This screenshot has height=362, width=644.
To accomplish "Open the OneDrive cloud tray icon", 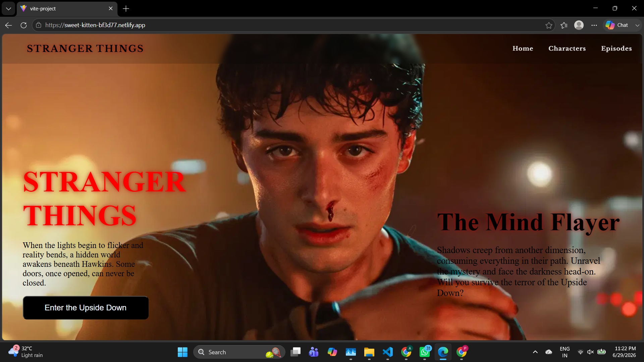I will [x=549, y=352].
